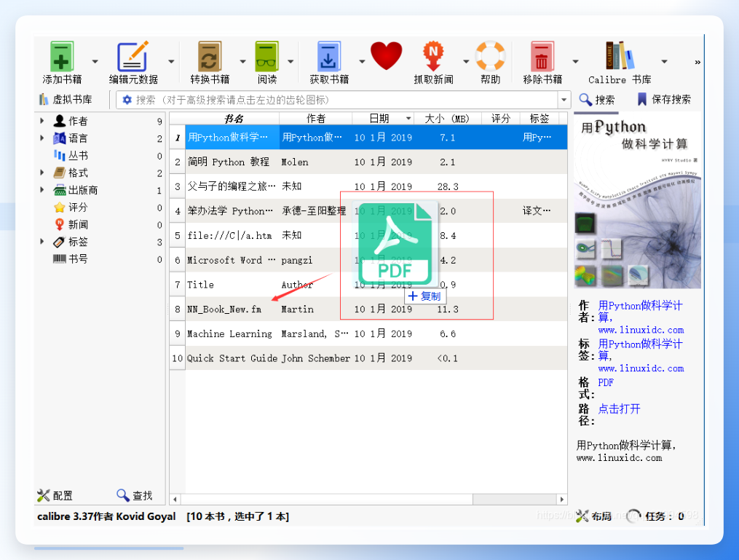Open the 帮助 help lifebuoy icon

click(490, 57)
